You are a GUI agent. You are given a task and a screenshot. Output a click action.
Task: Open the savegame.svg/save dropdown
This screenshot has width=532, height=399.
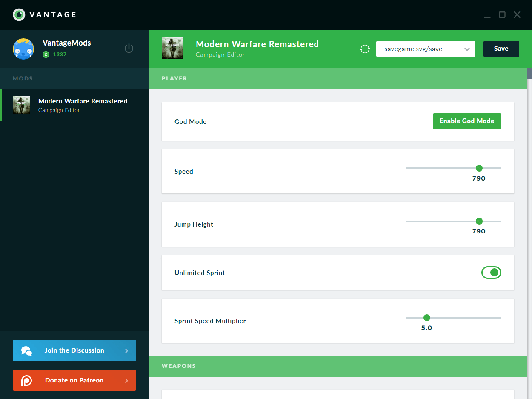425,49
